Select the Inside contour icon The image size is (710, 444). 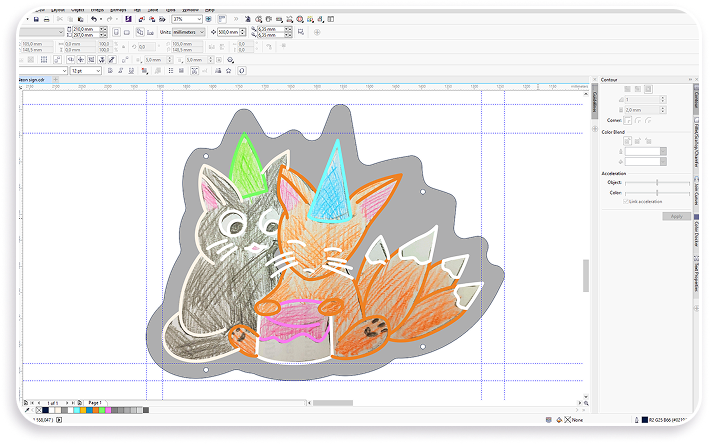click(638, 89)
